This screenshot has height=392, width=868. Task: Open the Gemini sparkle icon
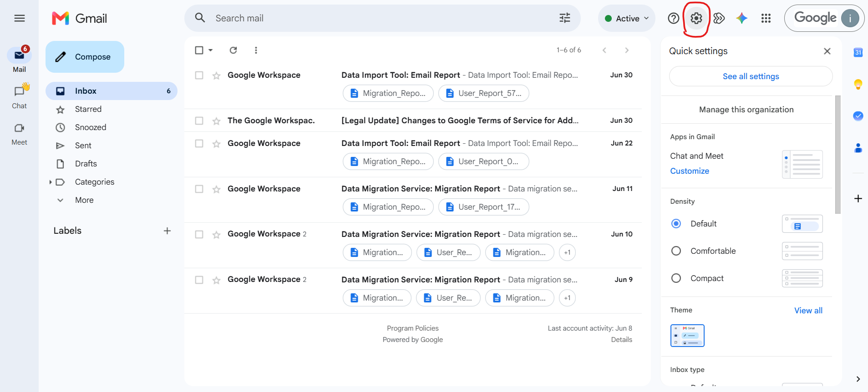[742, 18]
